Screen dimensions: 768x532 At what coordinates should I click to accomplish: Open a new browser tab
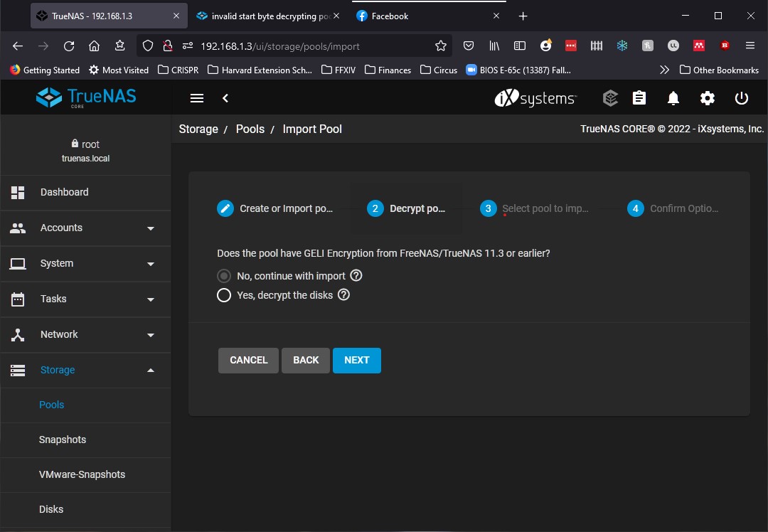click(523, 16)
